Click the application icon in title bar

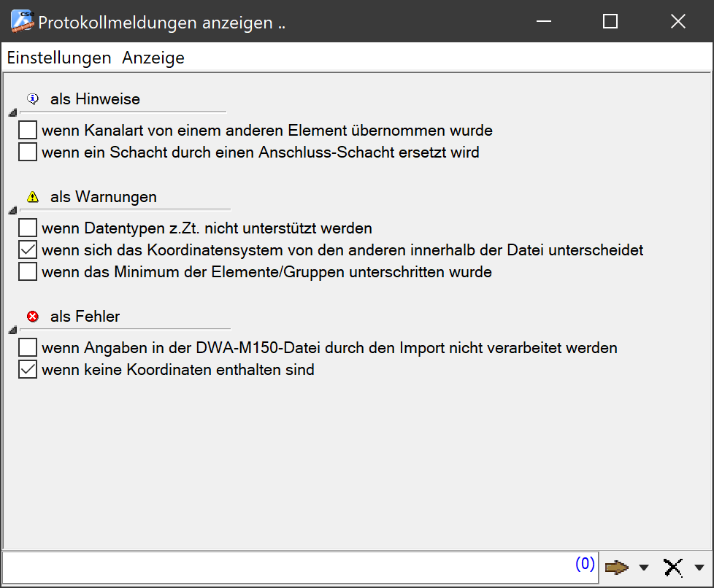[x=22, y=22]
